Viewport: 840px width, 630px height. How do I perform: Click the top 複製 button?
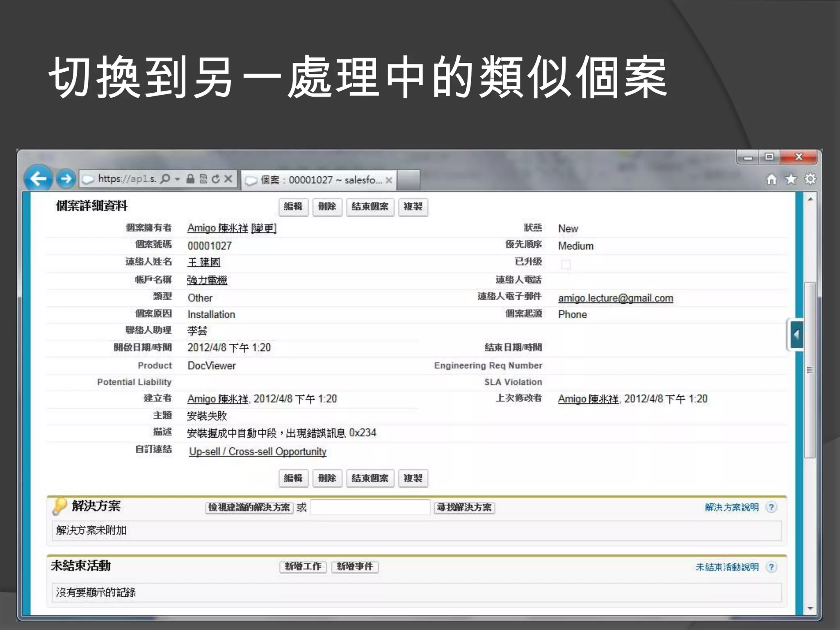(x=413, y=207)
